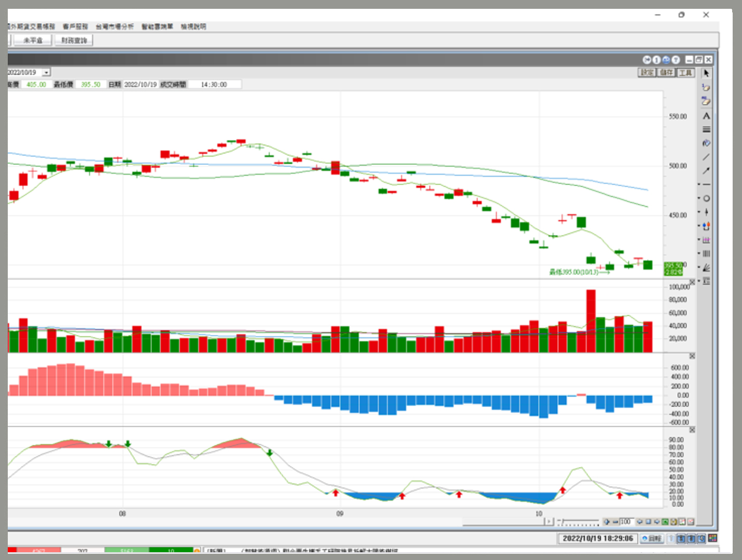Select the text annotation tool marked A
The height and width of the screenshot is (560, 742).
tap(706, 116)
